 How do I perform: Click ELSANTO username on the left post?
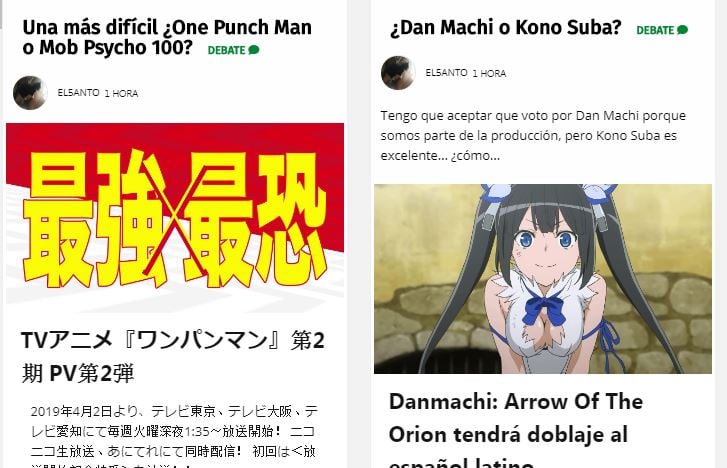tap(78, 93)
